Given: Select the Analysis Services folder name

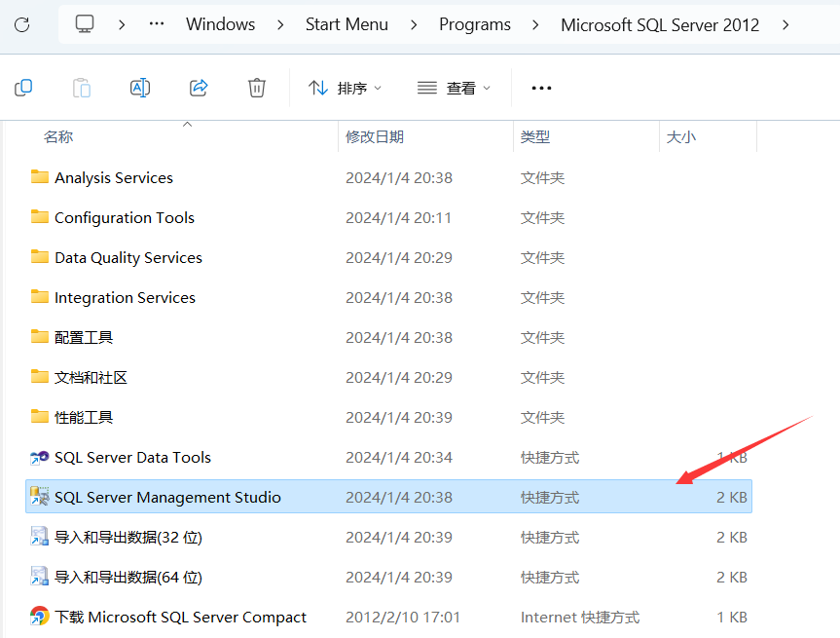Looking at the screenshot, I should tap(114, 177).
